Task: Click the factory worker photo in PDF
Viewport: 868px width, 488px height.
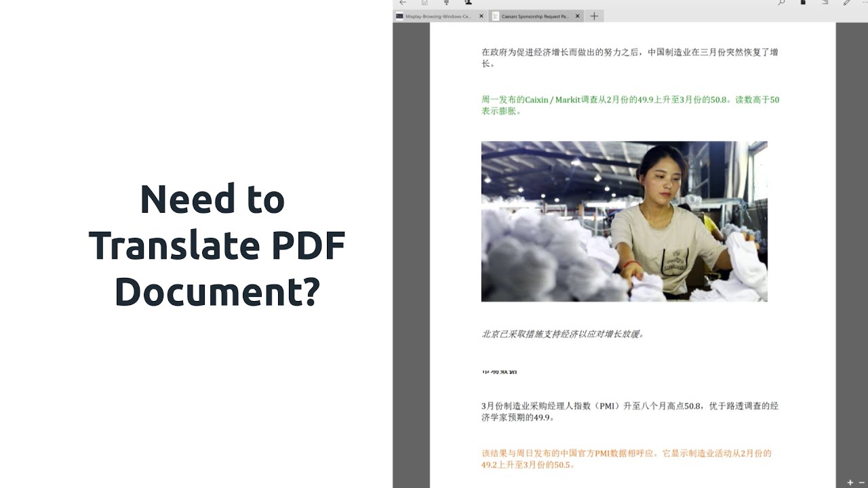Action: coord(624,221)
